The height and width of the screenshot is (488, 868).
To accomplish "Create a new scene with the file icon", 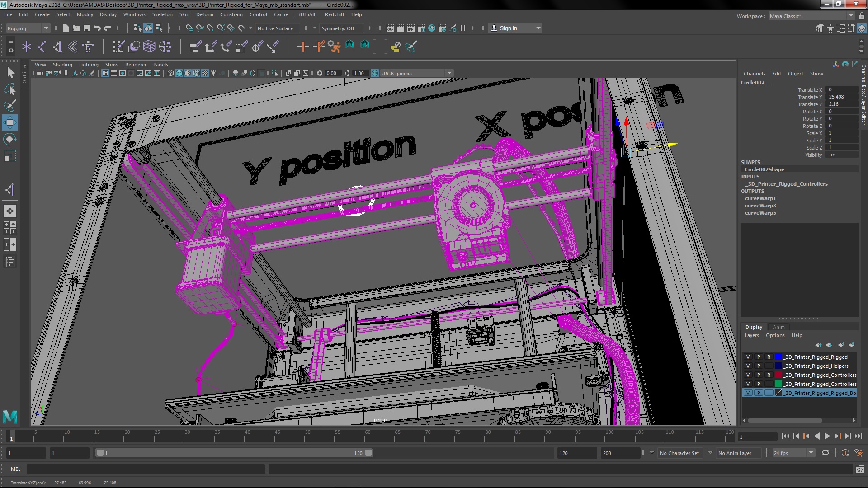I will 66,28.
